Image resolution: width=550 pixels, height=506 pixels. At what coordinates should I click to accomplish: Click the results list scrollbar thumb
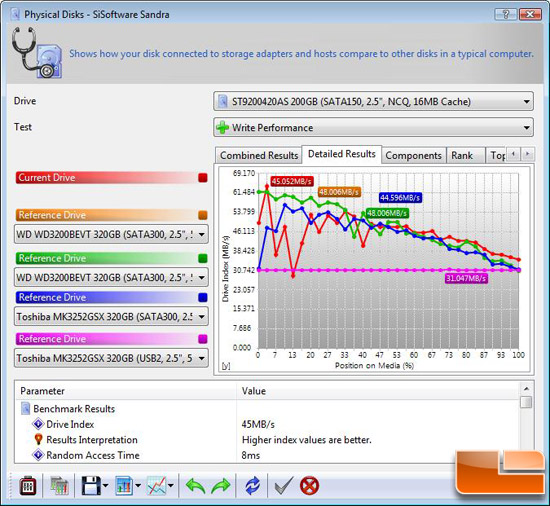[x=526, y=402]
